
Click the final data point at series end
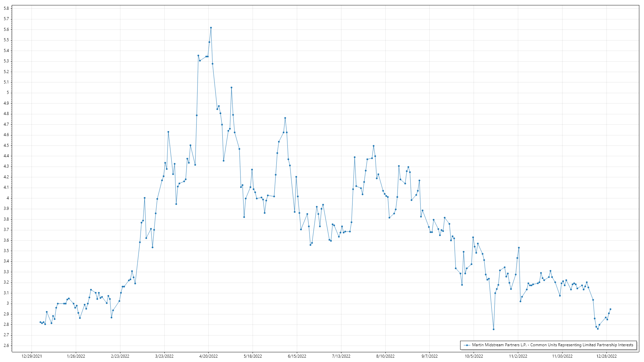point(610,309)
